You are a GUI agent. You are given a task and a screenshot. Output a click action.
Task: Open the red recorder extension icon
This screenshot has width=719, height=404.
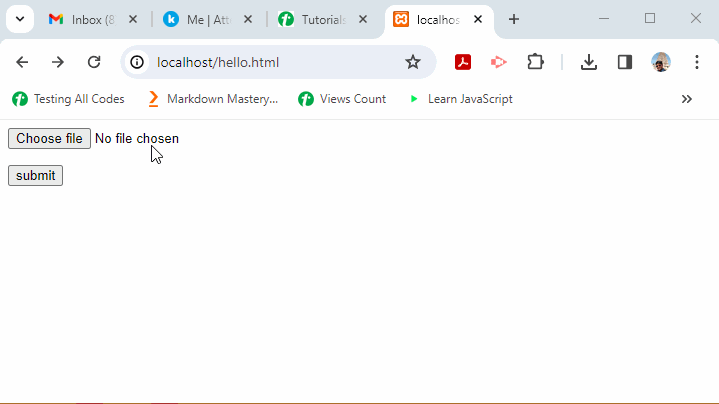(x=499, y=62)
